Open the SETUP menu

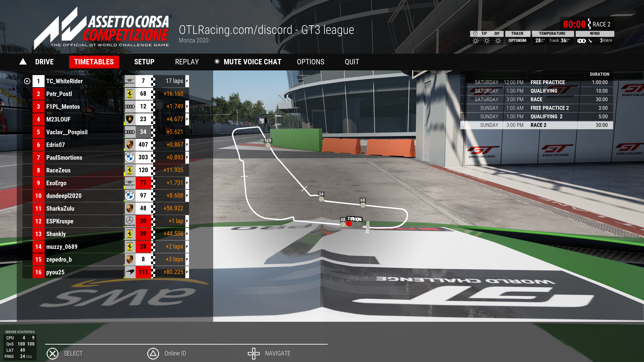[144, 62]
